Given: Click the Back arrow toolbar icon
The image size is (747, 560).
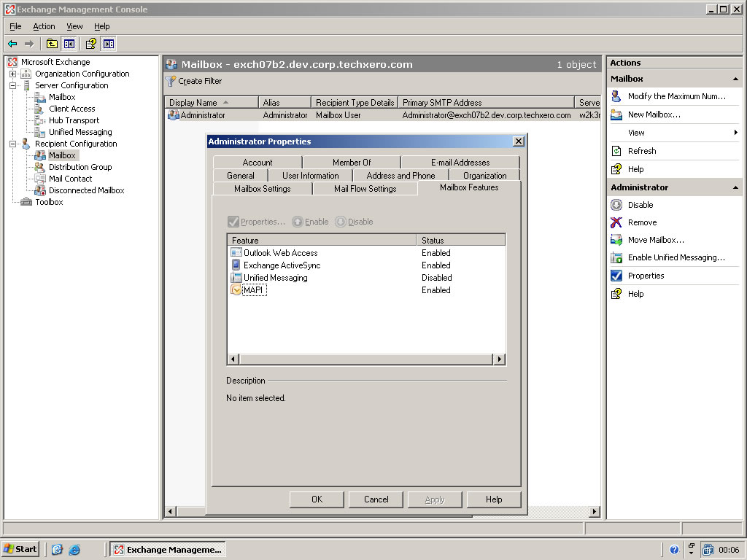Looking at the screenshot, I should coord(12,44).
